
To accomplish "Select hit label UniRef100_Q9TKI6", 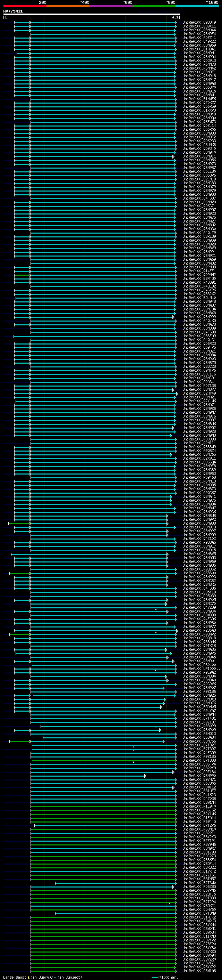I will pyautogui.click(x=199, y=646).
